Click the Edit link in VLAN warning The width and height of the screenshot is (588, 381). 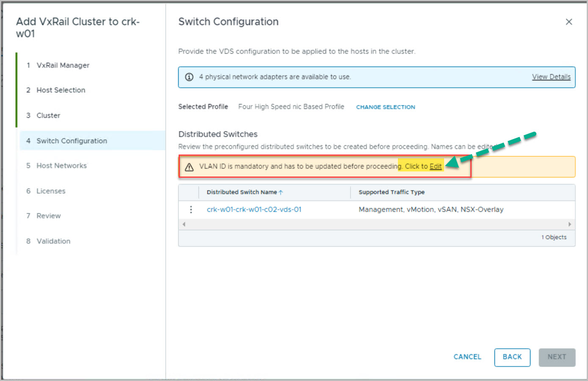click(x=435, y=166)
